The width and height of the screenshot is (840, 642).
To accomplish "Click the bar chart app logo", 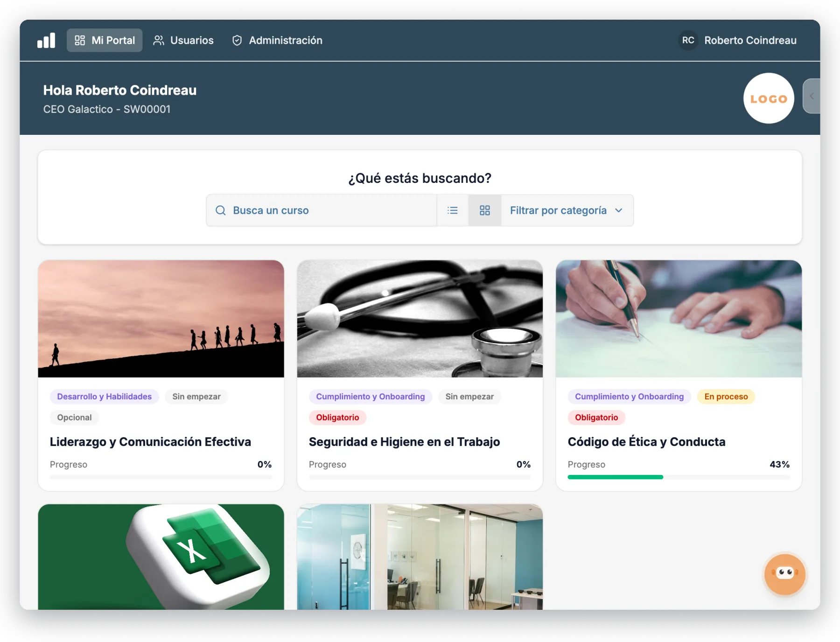I will coord(46,41).
